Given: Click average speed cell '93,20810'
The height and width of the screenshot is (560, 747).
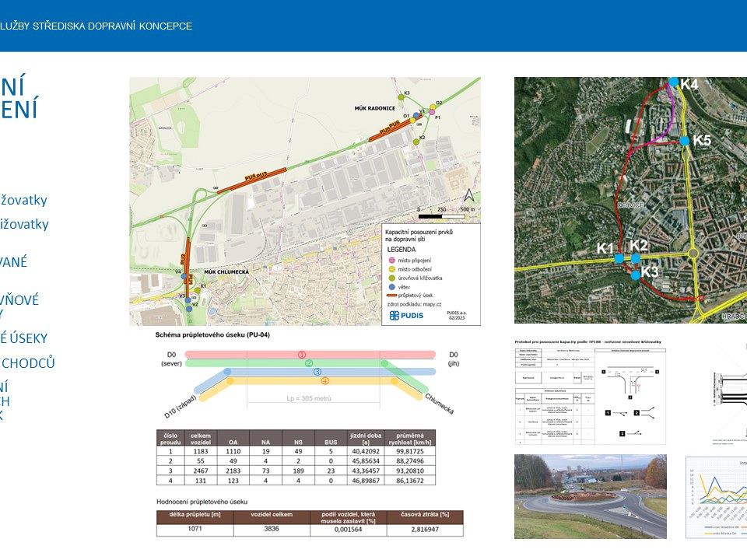Looking at the screenshot, I should [x=410, y=471].
